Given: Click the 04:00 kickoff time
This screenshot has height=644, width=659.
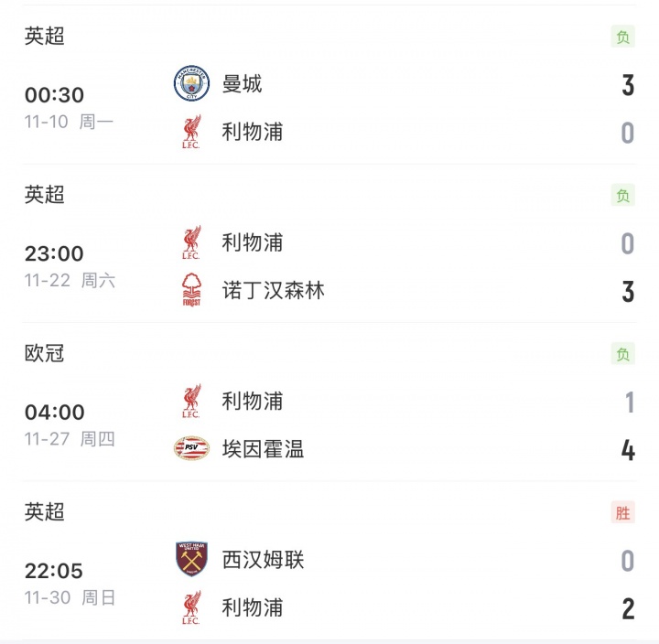Looking at the screenshot, I should coord(54,413).
